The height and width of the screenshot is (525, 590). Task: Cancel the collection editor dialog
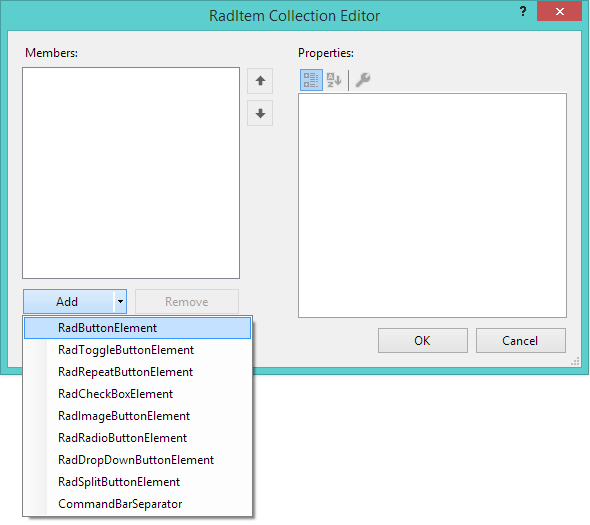point(520,341)
